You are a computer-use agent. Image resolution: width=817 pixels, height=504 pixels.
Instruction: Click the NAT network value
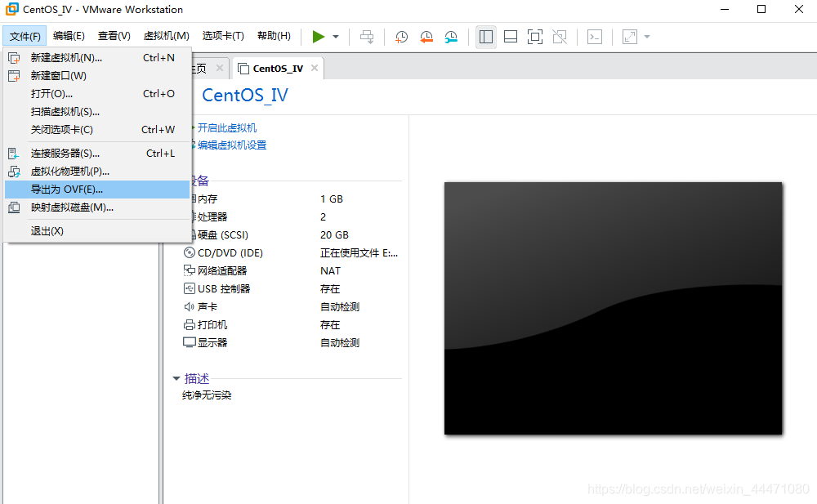[330, 271]
